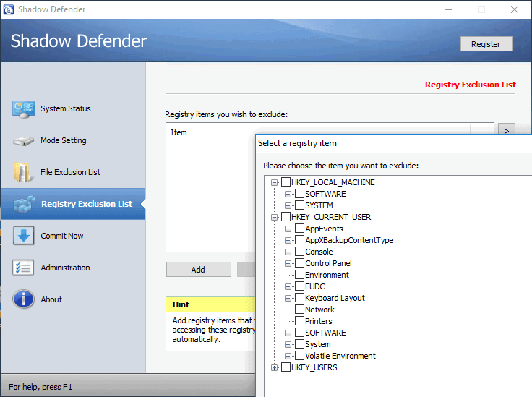The height and width of the screenshot is (397, 532).
Task: Check the Printers checkbox
Action: pyautogui.click(x=299, y=320)
